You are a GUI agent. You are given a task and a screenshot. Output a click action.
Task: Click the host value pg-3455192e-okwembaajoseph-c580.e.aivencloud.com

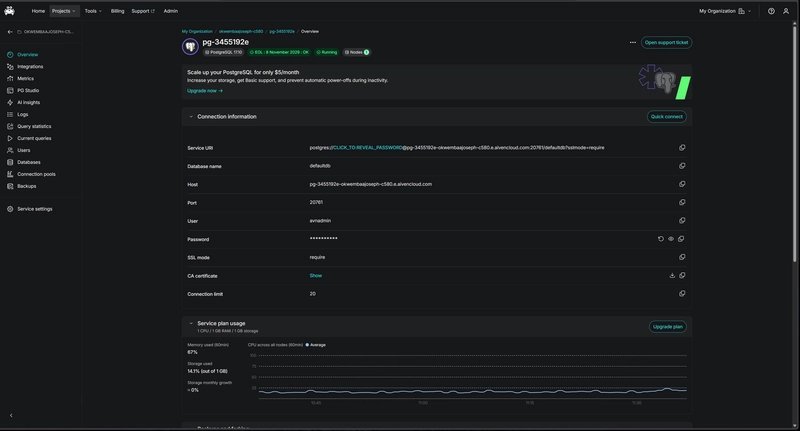370,184
